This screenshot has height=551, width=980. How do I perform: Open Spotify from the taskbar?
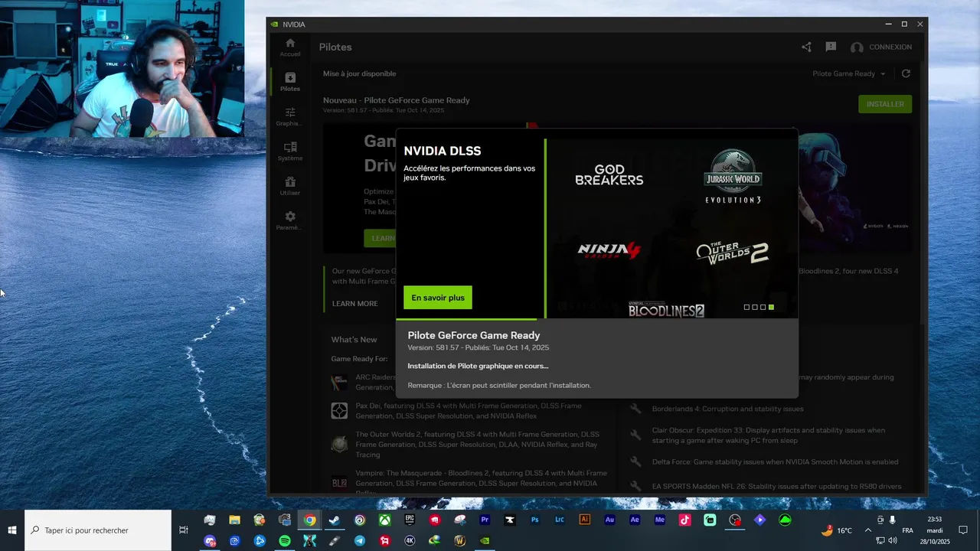(285, 540)
